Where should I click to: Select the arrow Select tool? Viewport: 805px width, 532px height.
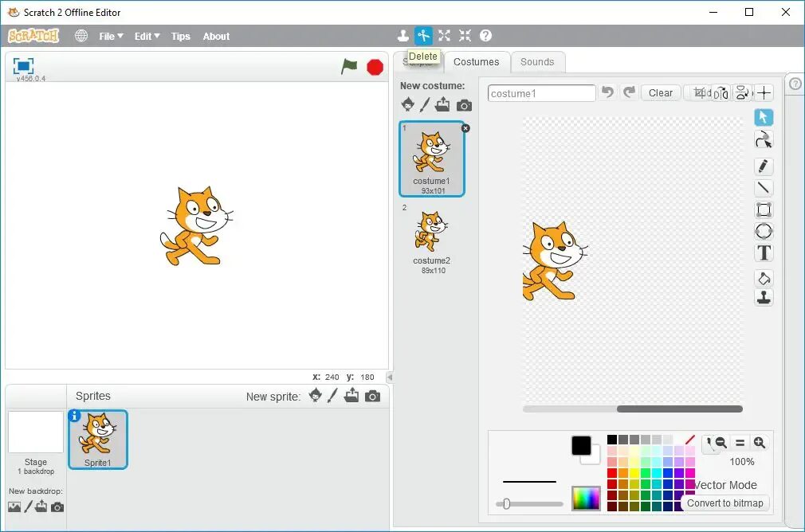764,118
